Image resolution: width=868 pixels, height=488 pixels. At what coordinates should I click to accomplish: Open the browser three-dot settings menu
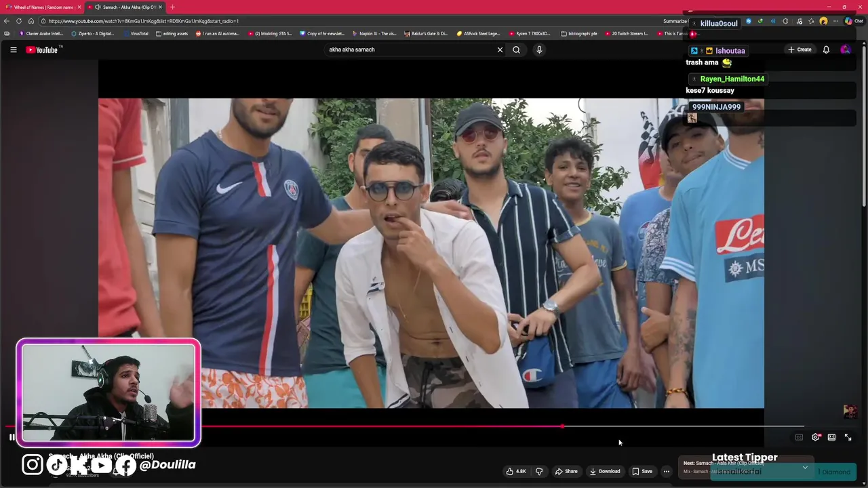tap(835, 21)
